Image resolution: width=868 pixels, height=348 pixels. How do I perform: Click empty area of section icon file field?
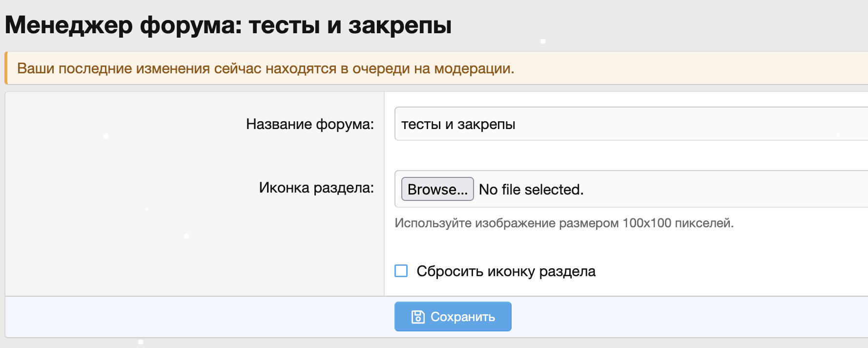tap(732, 190)
